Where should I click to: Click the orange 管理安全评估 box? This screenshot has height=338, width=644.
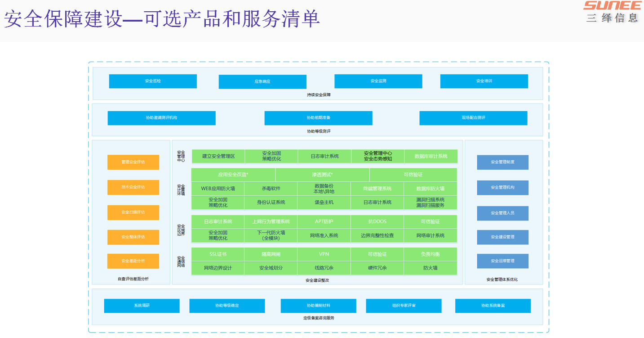point(133,162)
